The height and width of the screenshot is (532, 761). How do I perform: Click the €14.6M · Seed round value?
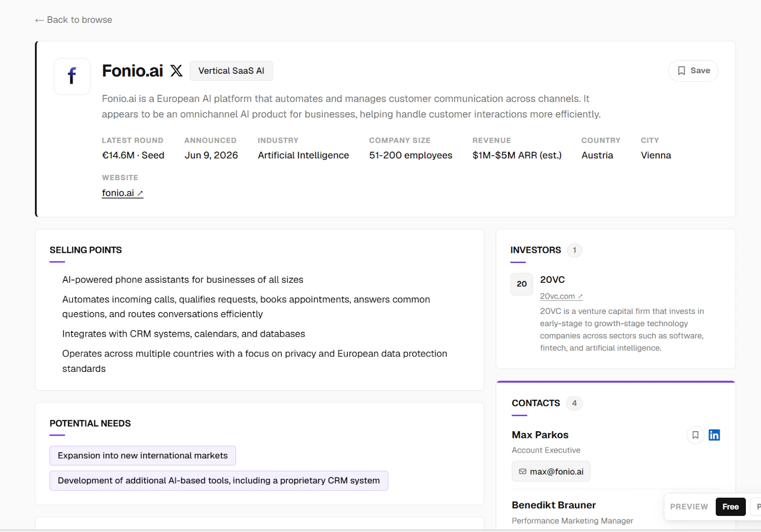click(133, 155)
